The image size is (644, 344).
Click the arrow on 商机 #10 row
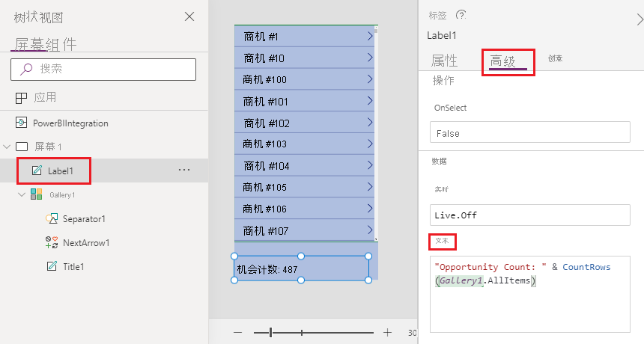coord(370,58)
